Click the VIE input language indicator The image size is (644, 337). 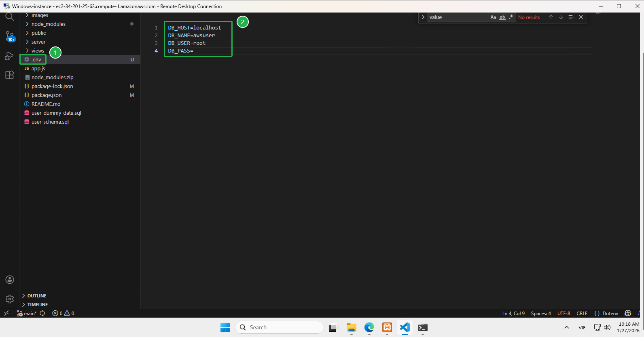582,328
